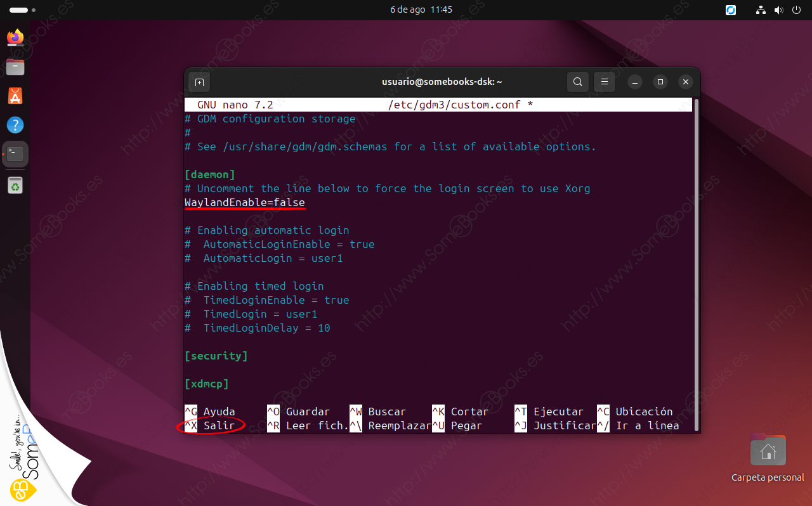Click the ^T Ejecutar shortcut
This screenshot has height=506, width=812.
coord(549,412)
